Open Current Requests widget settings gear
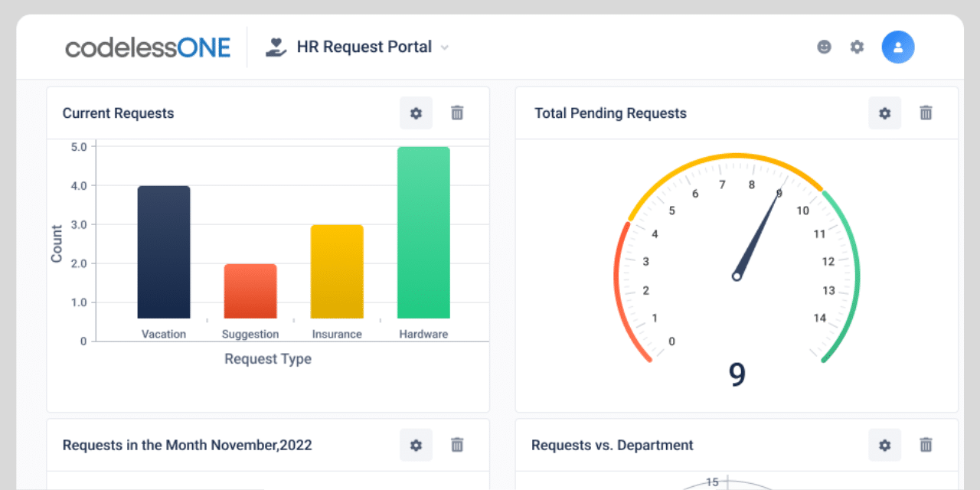The width and height of the screenshot is (980, 490). pyautogui.click(x=416, y=113)
